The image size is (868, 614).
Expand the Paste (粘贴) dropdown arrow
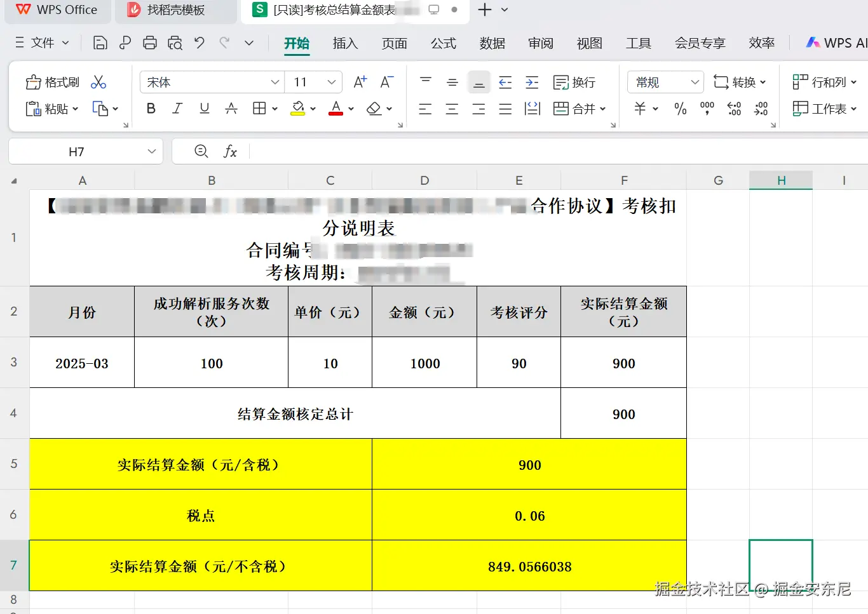tap(75, 109)
